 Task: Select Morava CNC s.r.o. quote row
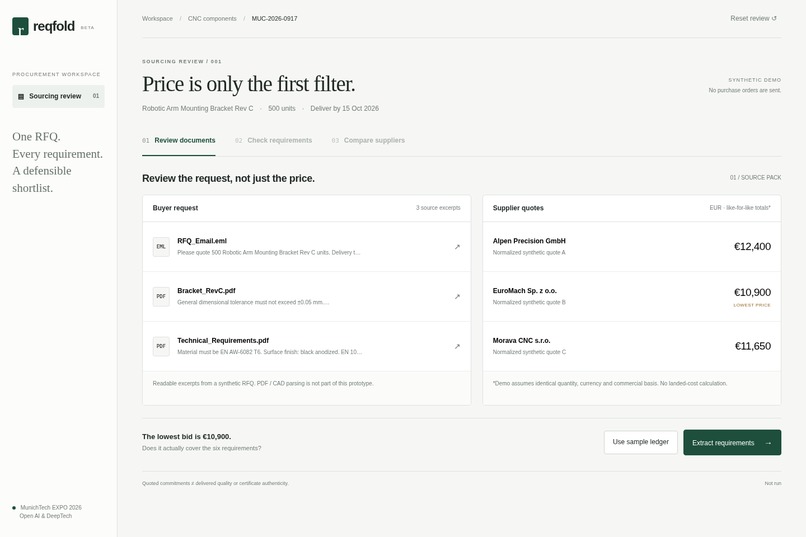[x=632, y=346]
